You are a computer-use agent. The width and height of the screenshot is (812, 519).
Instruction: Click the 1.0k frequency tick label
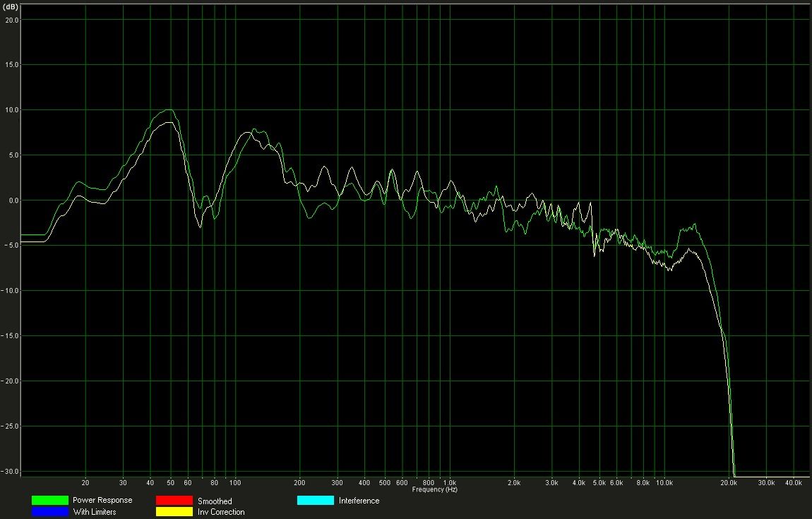[450, 483]
